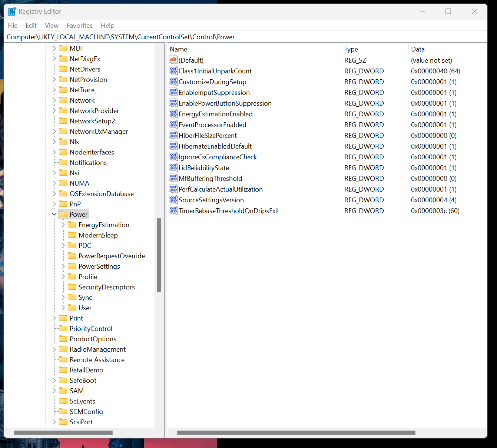Click the Notifications folder icon
Viewport: 497px width, 448px height.
click(63, 162)
